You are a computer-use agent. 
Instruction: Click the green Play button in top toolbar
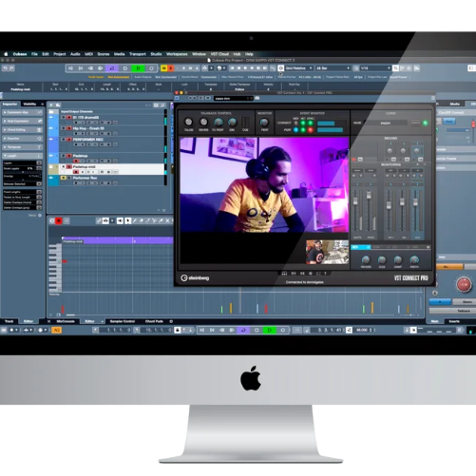point(138,68)
